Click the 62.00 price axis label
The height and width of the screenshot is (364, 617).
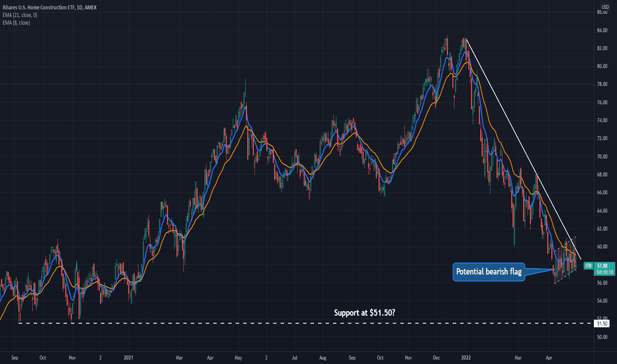(x=602, y=228)
